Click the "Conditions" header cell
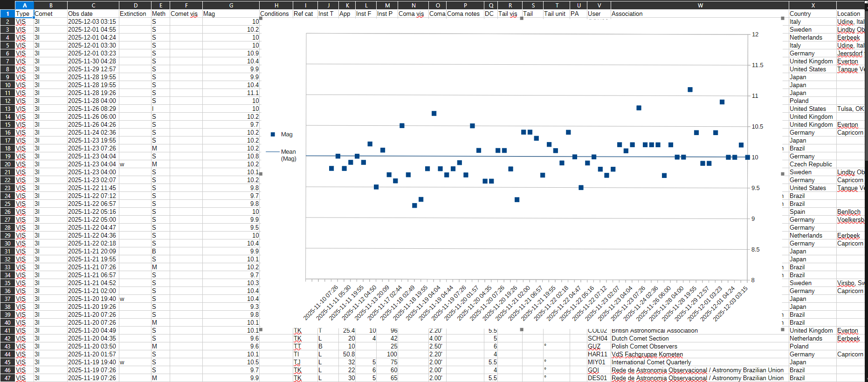The height and width of the screenshot is (382, 868). (276, 14)
